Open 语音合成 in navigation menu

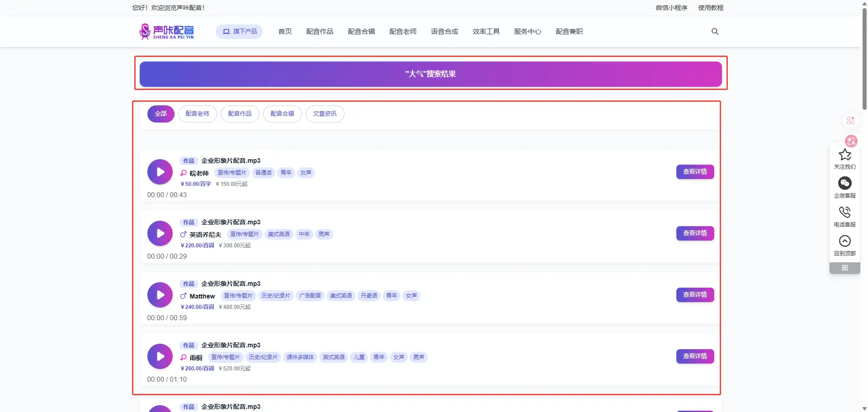tap(444, 32)
